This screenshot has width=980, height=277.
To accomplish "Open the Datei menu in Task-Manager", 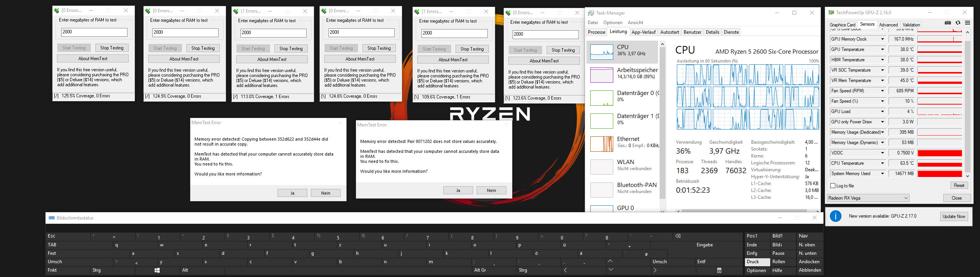I will (x=593, y=23).
